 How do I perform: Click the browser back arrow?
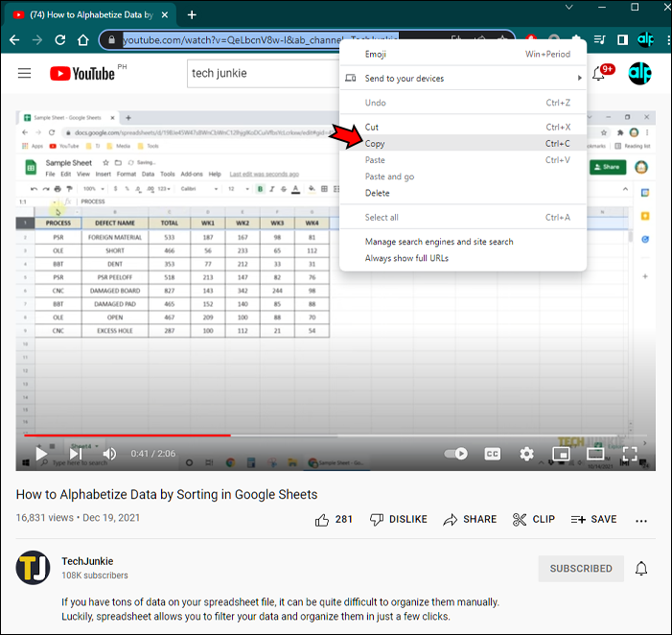[x=14, y=40]
